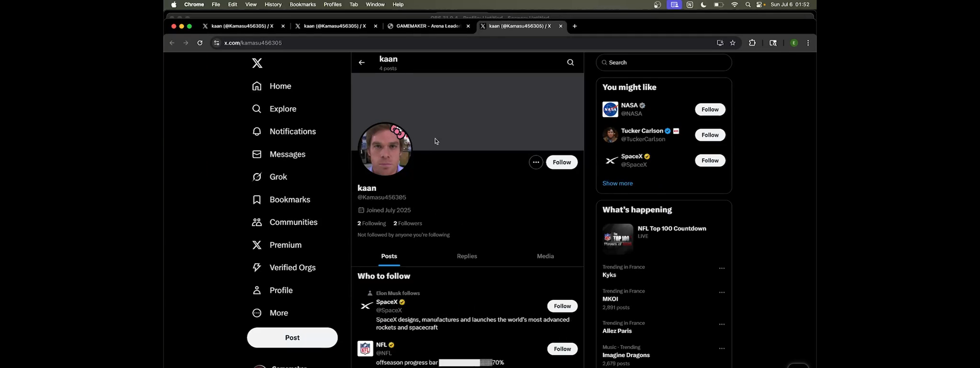Open the Allez Paris trending topic
The height and width of the screenshot is (368, 980).
click(x=664, y=327)
